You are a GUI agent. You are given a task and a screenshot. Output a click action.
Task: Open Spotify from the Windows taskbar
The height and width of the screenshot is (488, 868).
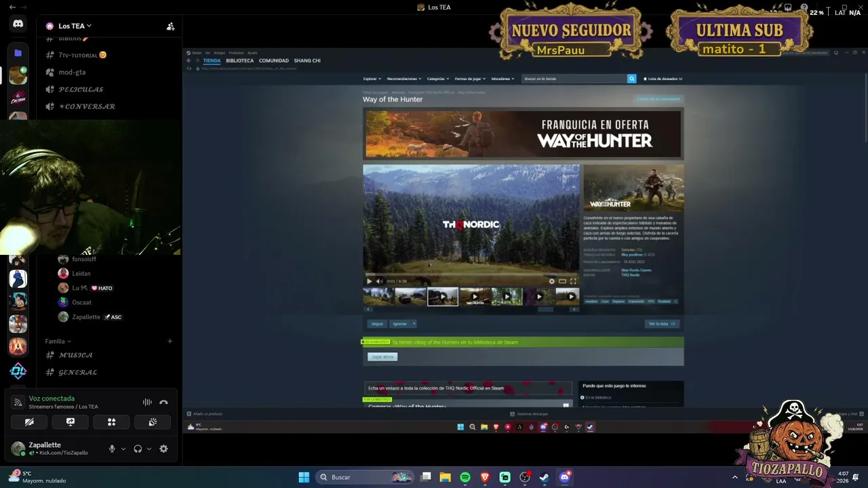pos(465,477)
